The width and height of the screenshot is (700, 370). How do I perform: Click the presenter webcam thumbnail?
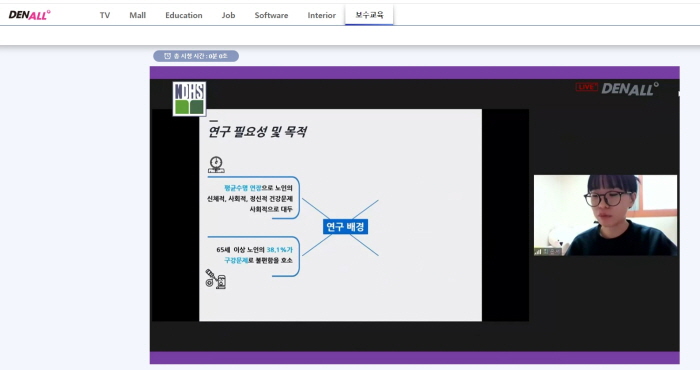(605, 215)
